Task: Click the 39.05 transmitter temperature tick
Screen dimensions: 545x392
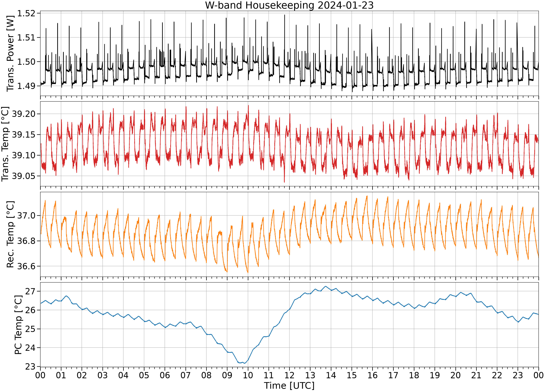Action: pos(24,176)
